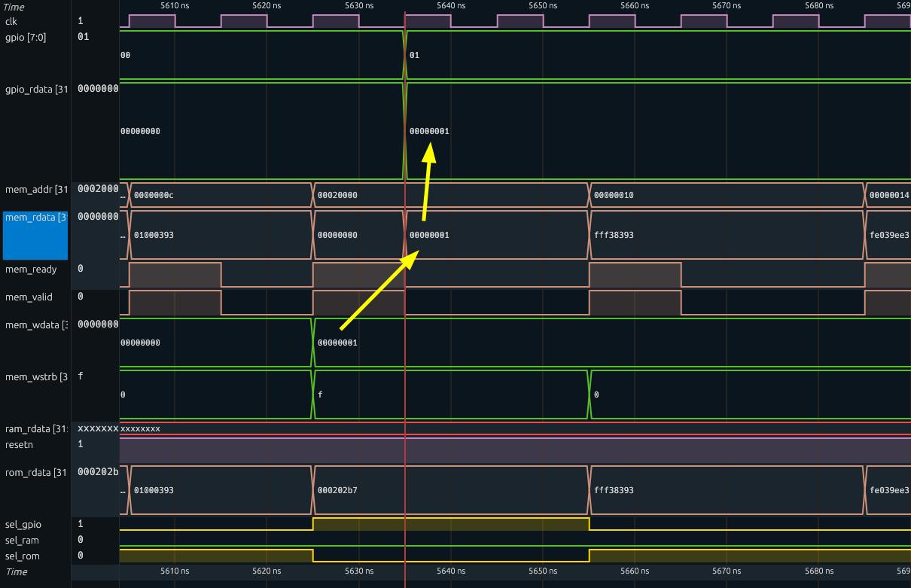Select the ram_rdata signal row
Image resolution: width=911 pixels, height=588 pixels.
[x=36, y=428]
